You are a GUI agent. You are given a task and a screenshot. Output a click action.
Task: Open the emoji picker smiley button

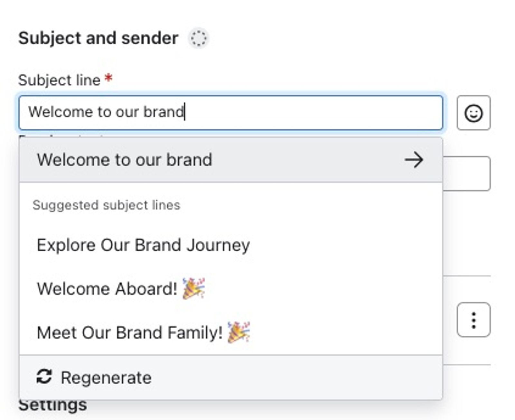[473, 113]
